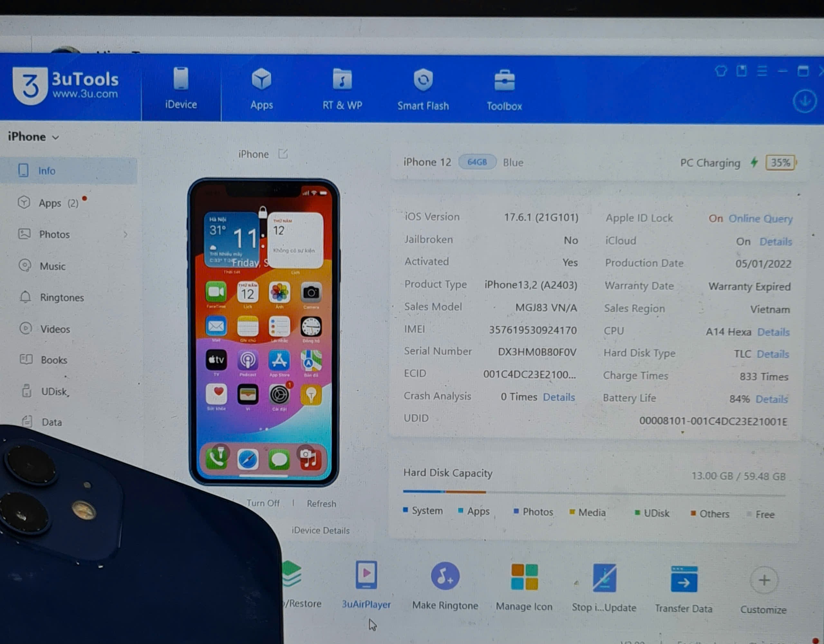The height and width of the screenshot is (644, 824).
Task: Click iDevice Details link below phone
Action: (321, 531)
